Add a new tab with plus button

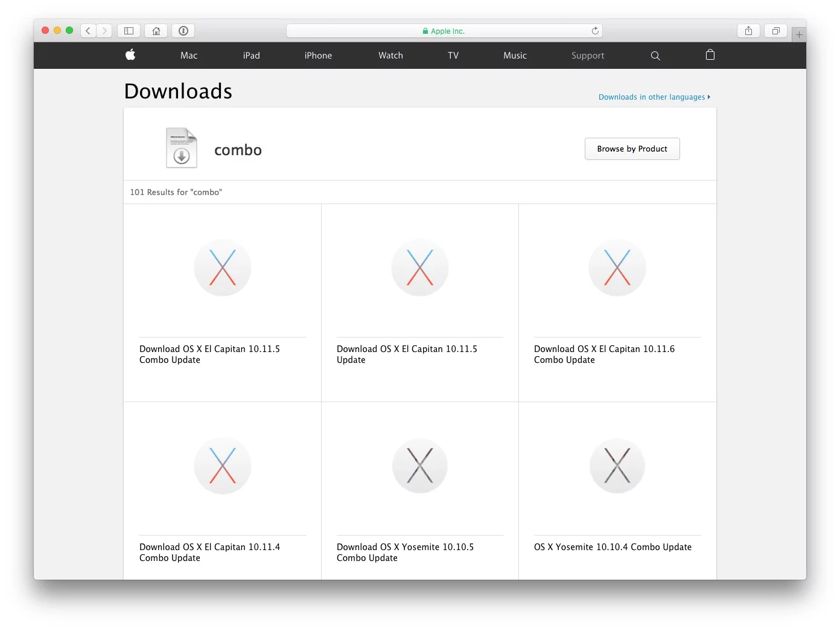799,35
